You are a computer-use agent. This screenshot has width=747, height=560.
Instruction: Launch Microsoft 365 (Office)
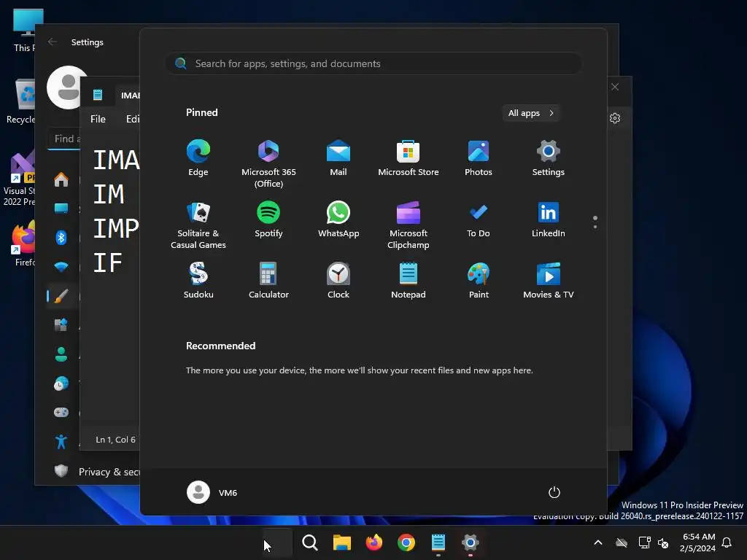pos(268,164)
